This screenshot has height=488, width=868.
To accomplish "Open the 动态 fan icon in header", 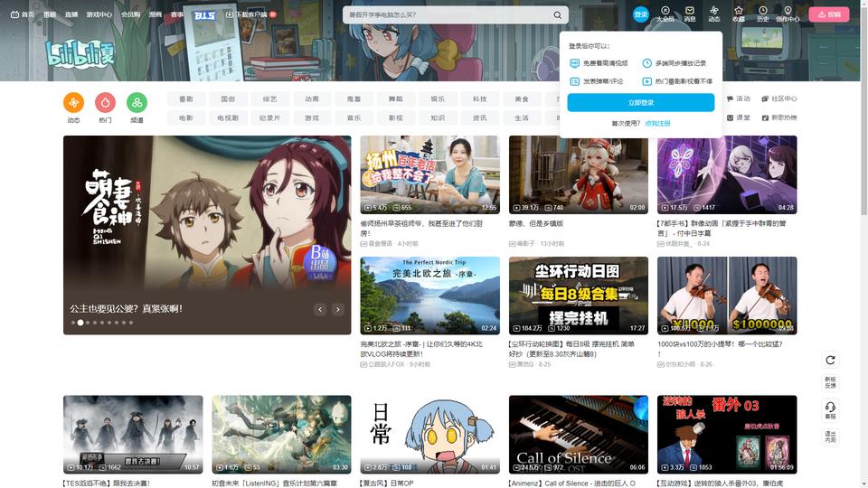I will (714, 11).
